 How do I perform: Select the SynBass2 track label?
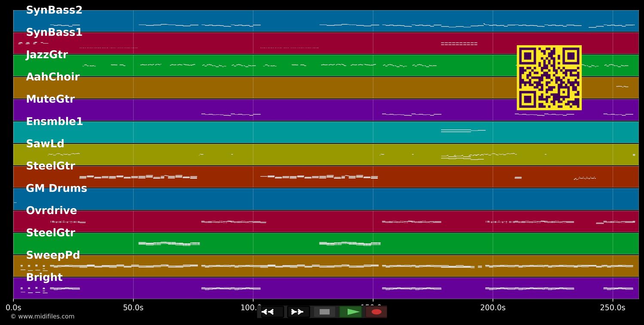pyautogui.click(x=54, y=10)
